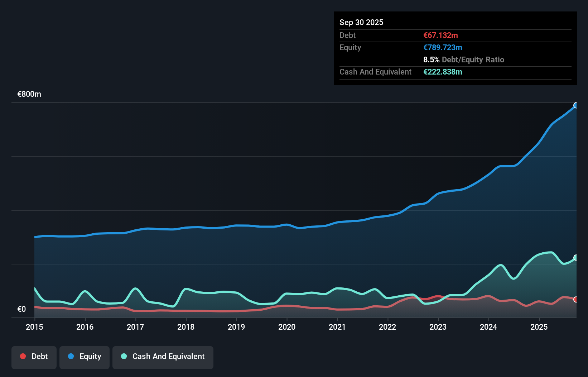Viewport: 588px width, 377px height.
Task: Click the red €67.132m Debt value in the tooltip
Action: click(440, 35)
